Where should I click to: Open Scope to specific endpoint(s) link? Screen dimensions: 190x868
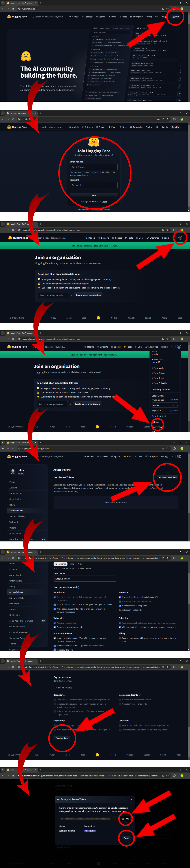coord(130,610)
